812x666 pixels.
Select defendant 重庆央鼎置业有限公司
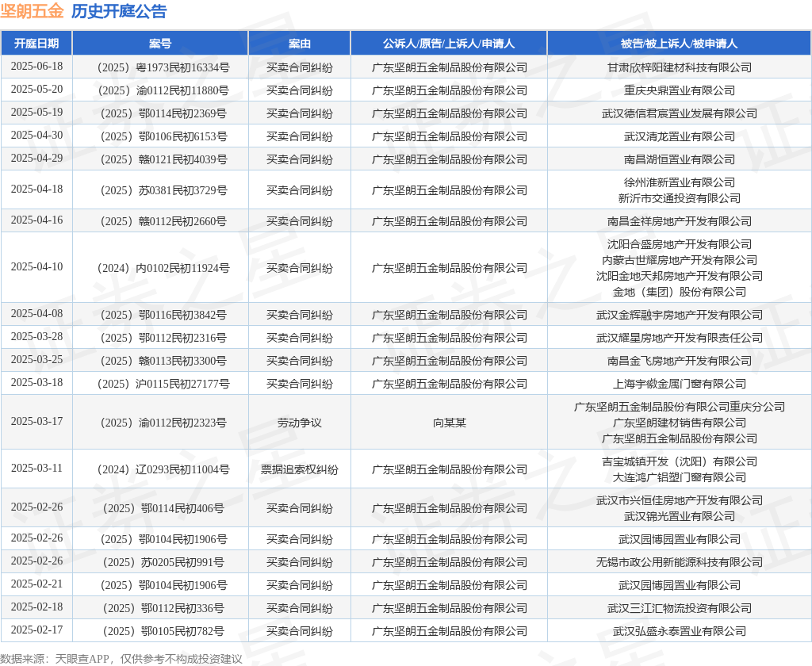(x=680, y=90)
